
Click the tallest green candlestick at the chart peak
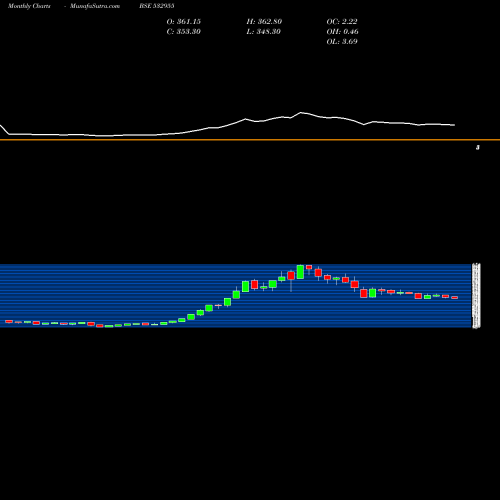click(x=300, y=272)
